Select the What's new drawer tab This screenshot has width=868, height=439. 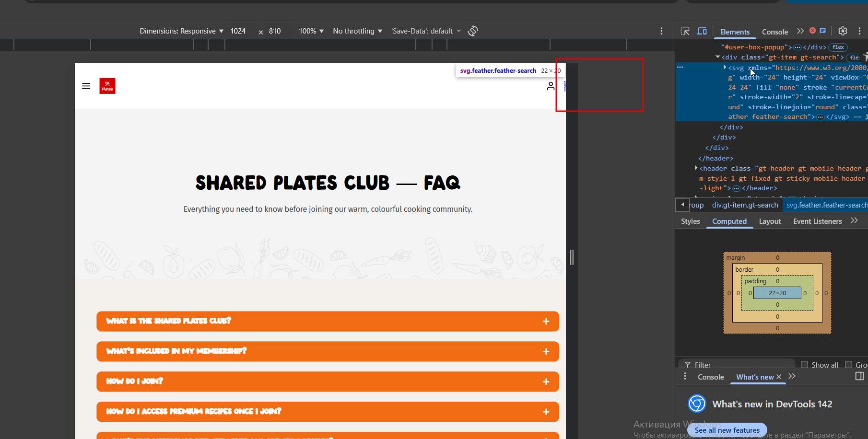pyautogui.click(x=755, y=377)
